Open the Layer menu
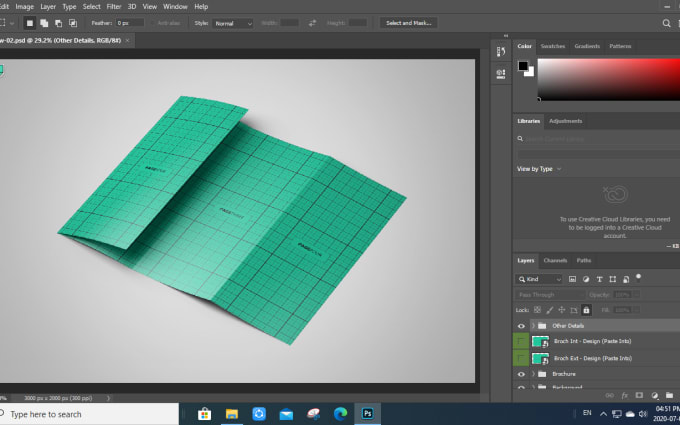This screenshot has width=680, height=425. (x=48, y=7)
